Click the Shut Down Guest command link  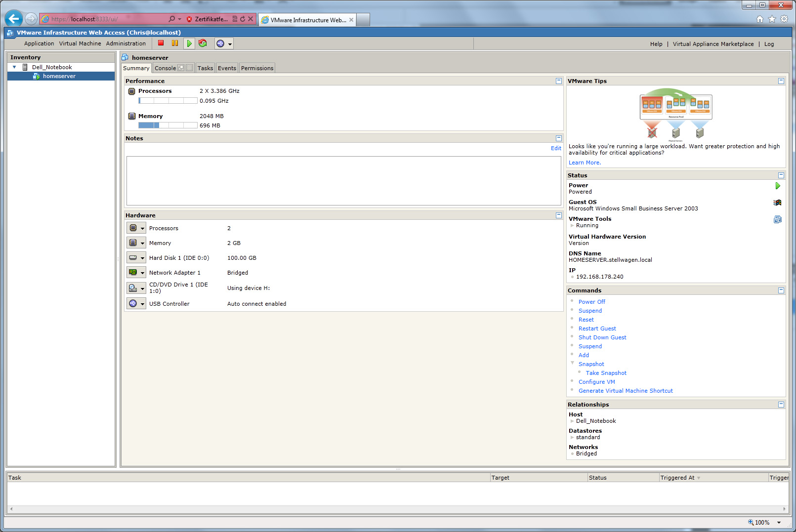click(602, 337)
